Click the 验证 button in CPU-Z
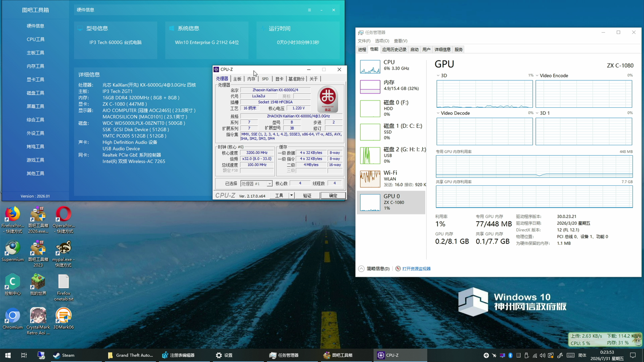Image resolution: width=644 pixels, height=362 pixels. [307, 196]
